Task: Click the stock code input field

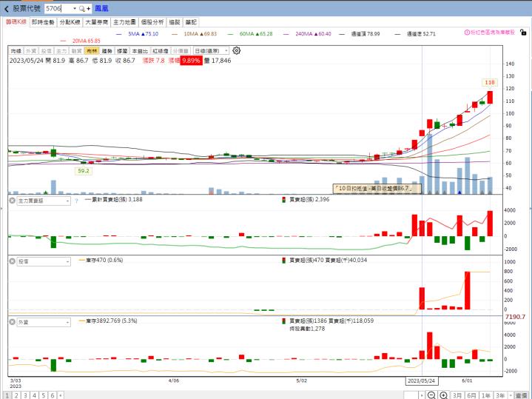Action: coord(58,8)
